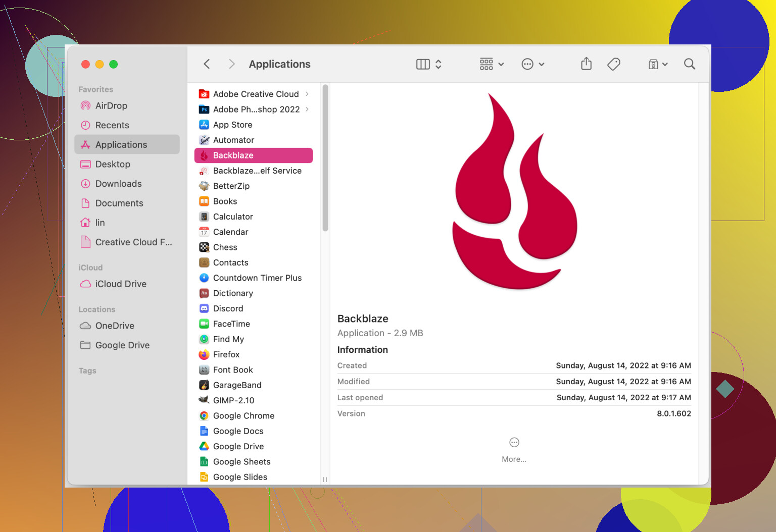Select the Google Chrome app icon
The height and width of the screenshot is (532, 776).
click(x=204, y=416)
